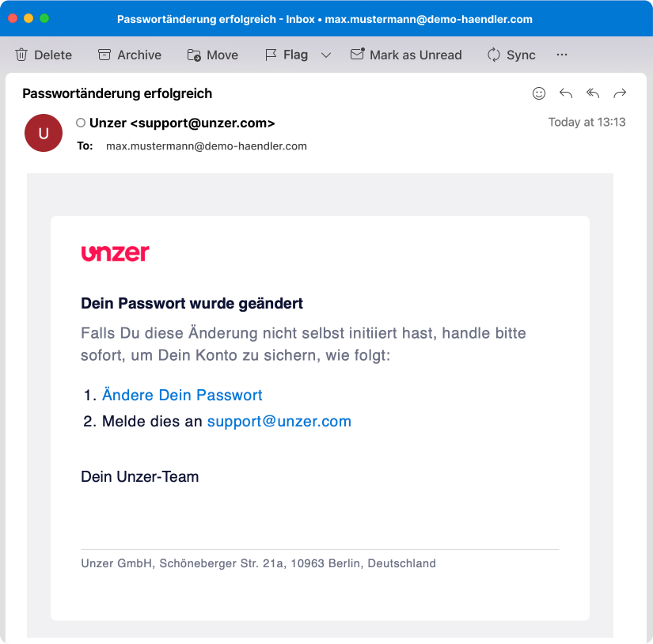
Task: Forward this email
Action: click(x=620, y=93)
